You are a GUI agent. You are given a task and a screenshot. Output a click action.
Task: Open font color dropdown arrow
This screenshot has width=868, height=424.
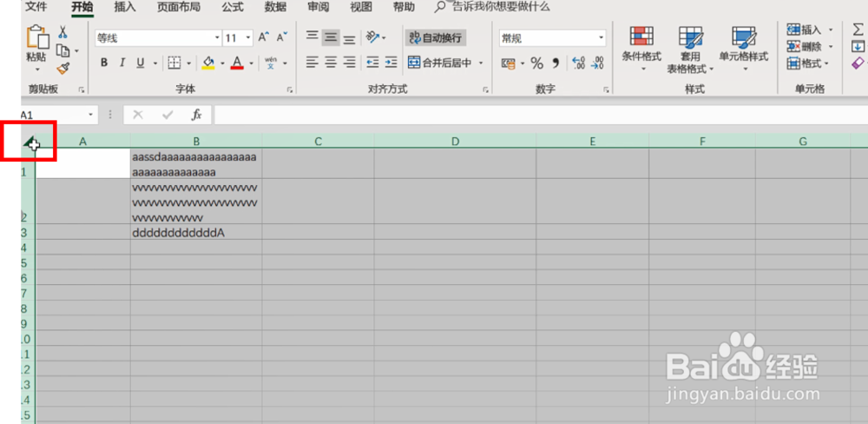pos(251,63)
